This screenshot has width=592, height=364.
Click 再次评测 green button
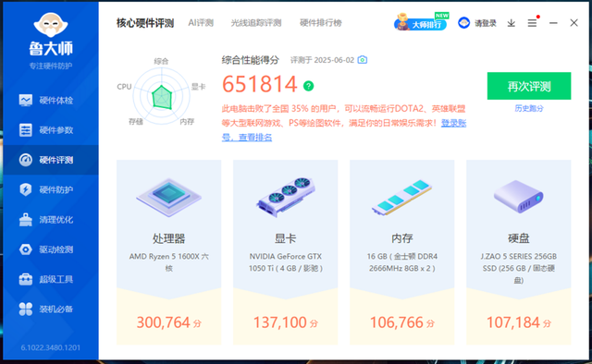coord(529,86)
